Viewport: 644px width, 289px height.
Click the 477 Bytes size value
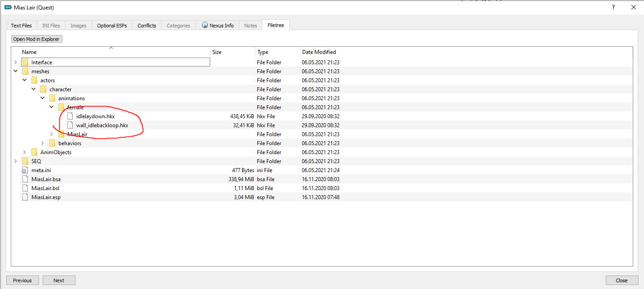[243, 170]
